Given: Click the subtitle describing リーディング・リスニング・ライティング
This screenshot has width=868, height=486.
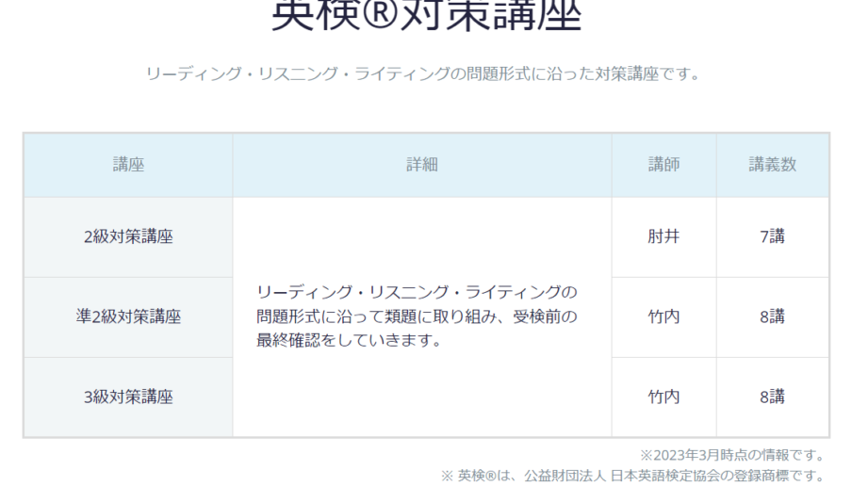Looking at the screenshot, I should [423, 74].
